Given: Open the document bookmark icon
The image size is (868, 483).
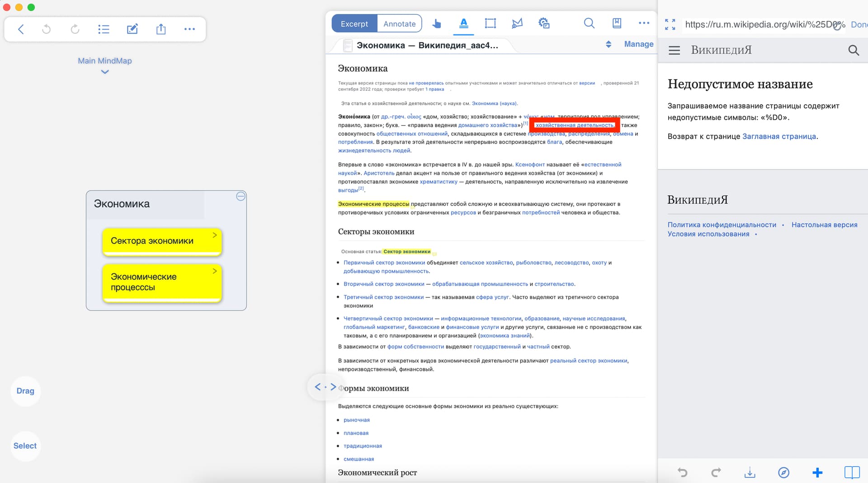Looking at the screenshot, I should pyautogui.click(x=617, y=23).
